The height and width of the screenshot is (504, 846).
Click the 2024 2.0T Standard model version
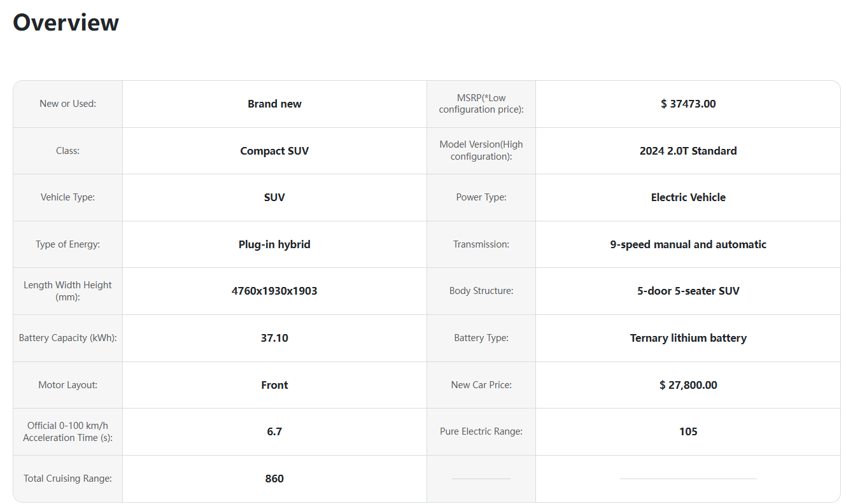[x=688, y=151]
